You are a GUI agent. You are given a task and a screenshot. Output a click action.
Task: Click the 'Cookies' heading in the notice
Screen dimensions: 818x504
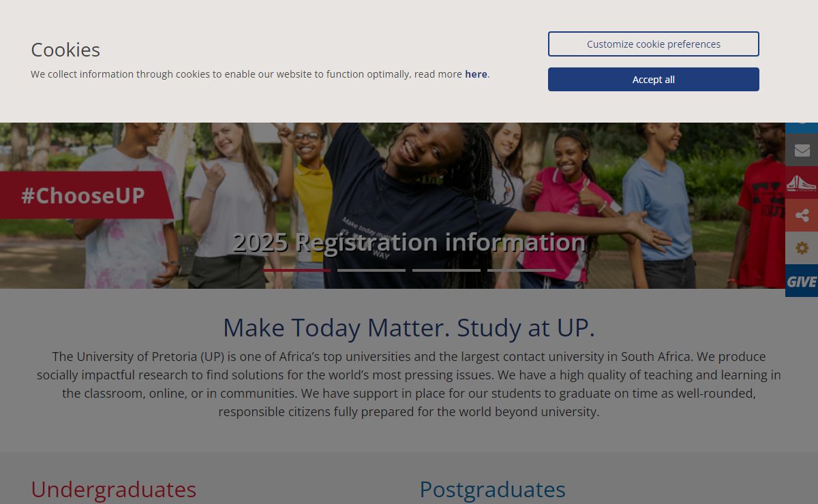(x=65, y=50)
